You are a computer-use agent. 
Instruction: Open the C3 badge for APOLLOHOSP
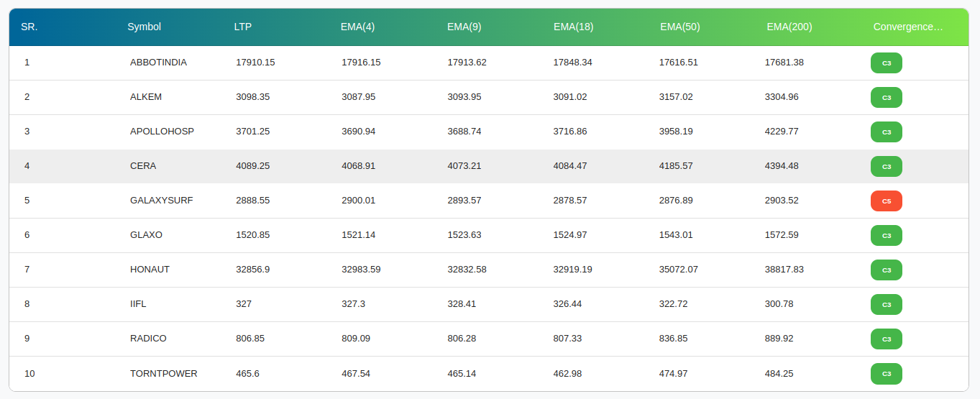click(x=887, y=132)
